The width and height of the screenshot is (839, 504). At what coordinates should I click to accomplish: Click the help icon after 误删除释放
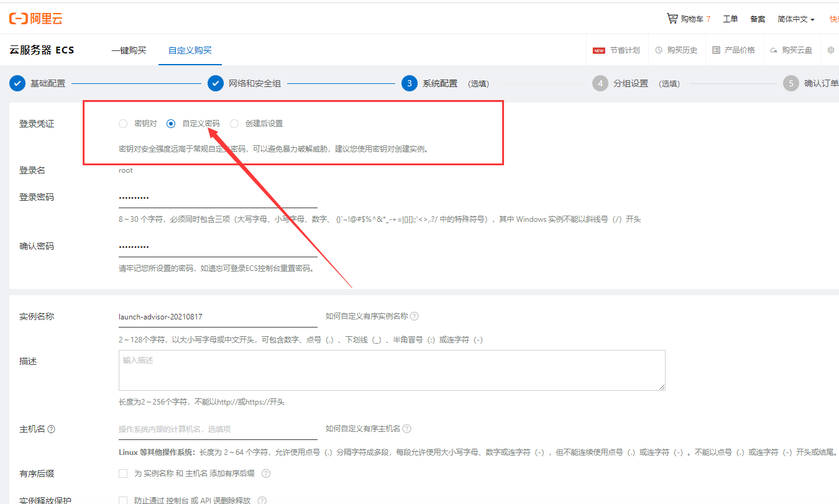262,500
